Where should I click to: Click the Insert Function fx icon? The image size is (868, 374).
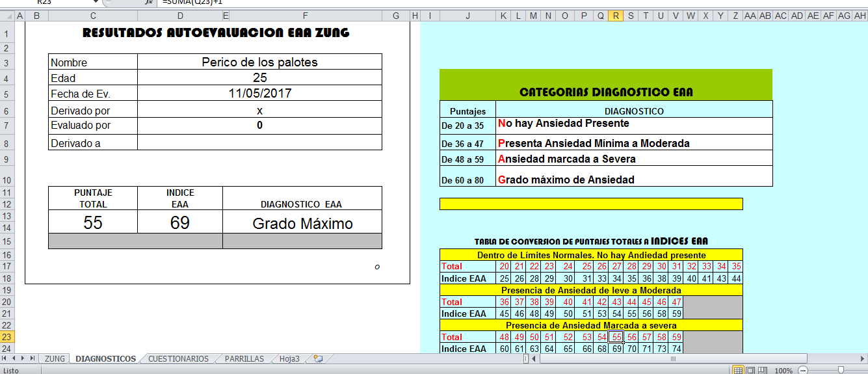point(148,2)
